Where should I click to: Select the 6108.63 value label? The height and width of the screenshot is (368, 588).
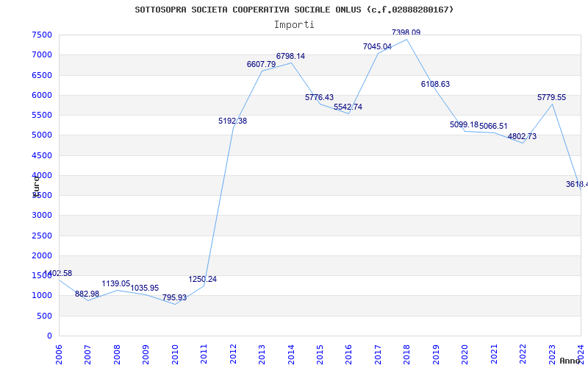coord(435,84)
